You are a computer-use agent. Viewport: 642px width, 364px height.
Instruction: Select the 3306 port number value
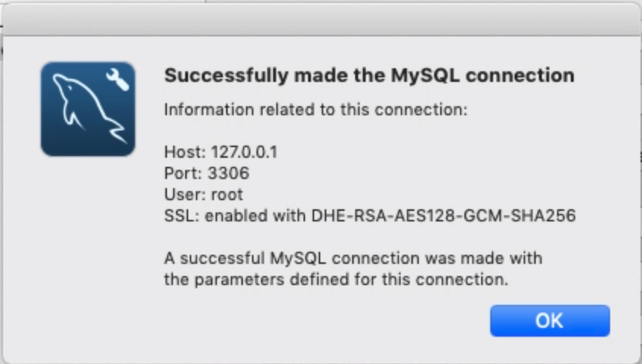click(x=228, y=174)
